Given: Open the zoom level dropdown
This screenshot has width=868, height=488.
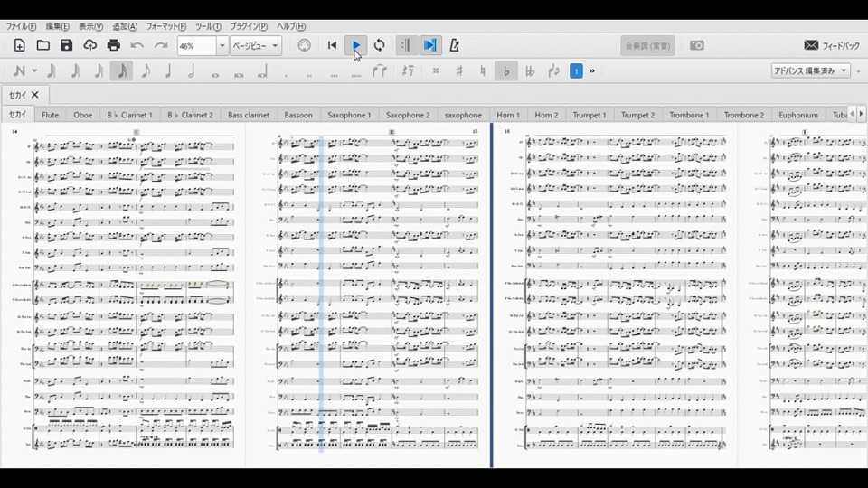Looking at the screenshot, I should (222, 46).
